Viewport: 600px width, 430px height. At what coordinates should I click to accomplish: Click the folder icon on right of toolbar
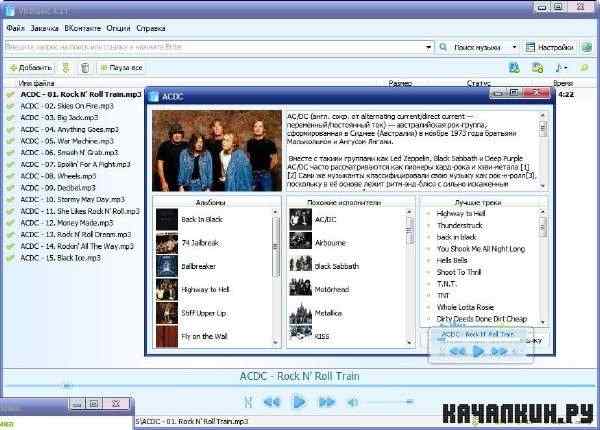[x=537, y=68]
